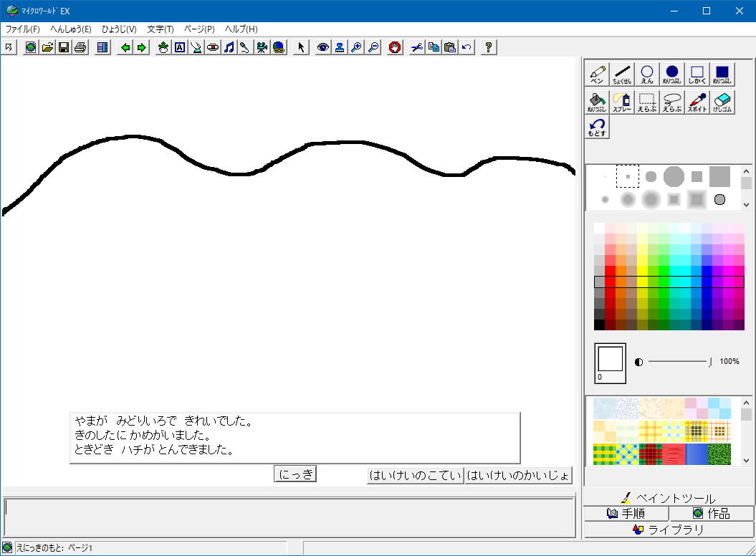
Task: Click the もどす undo paint button
Action: (597, 128)
